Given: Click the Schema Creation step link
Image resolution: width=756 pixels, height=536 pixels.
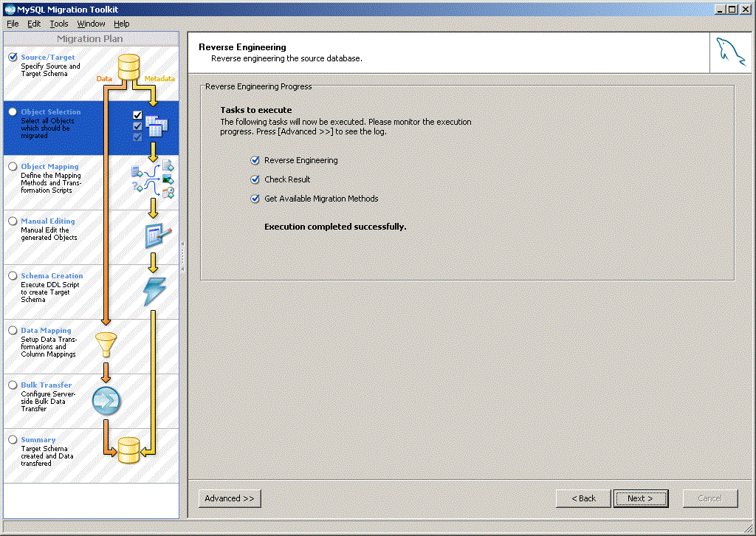Looking at the screenshot, I should (52, 275).
